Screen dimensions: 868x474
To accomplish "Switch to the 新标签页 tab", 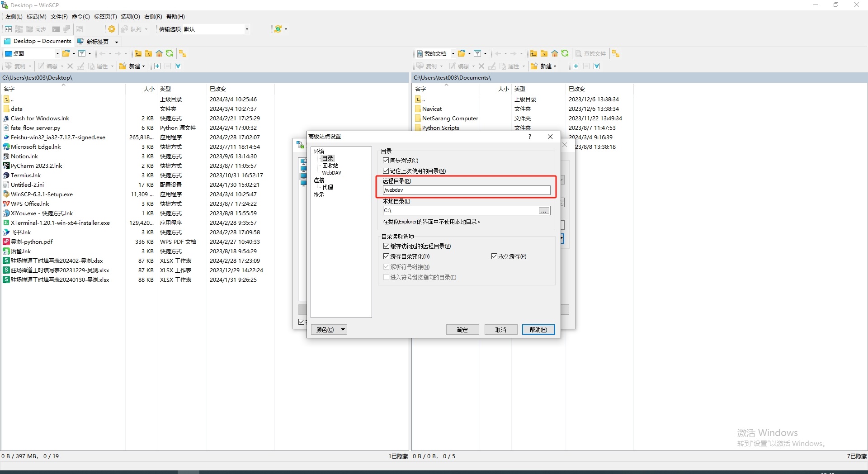I will pyautogui.click(x=97, y=42).
